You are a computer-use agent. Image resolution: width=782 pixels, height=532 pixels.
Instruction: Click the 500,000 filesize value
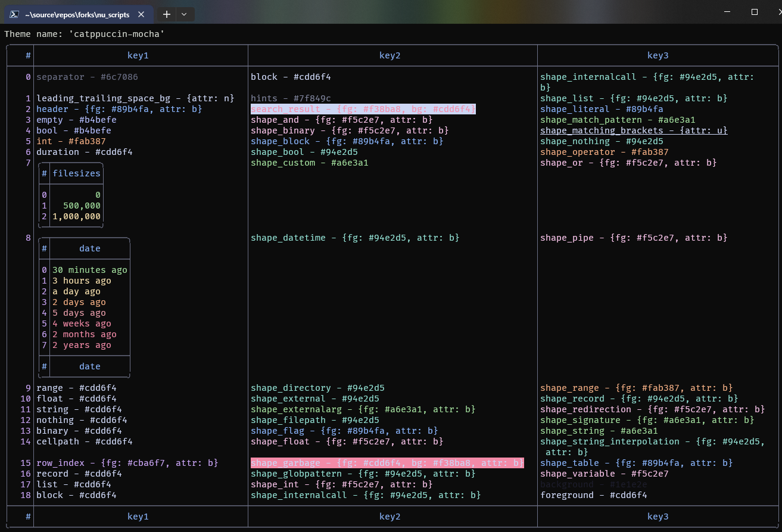click(82, 206)
